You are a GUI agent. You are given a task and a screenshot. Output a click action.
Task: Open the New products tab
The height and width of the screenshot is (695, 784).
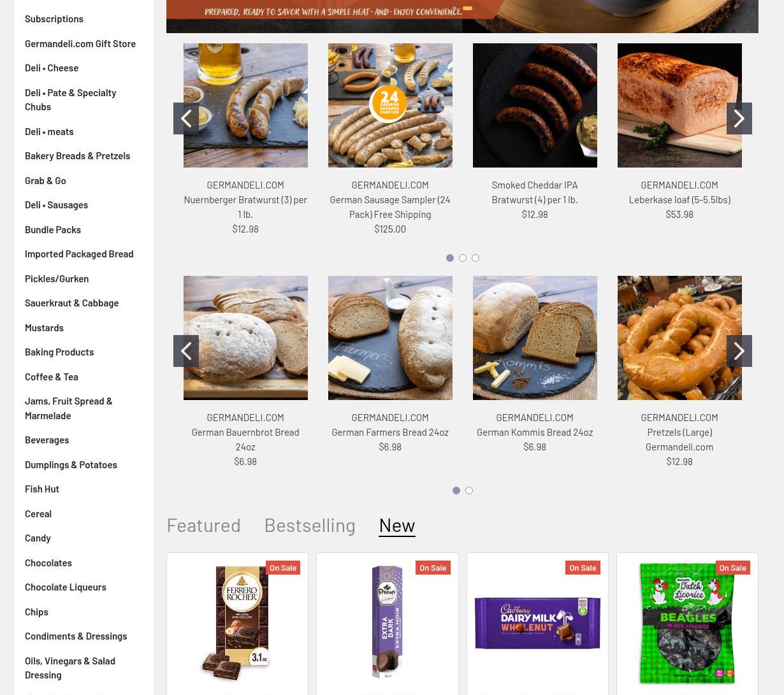point(396,525)
